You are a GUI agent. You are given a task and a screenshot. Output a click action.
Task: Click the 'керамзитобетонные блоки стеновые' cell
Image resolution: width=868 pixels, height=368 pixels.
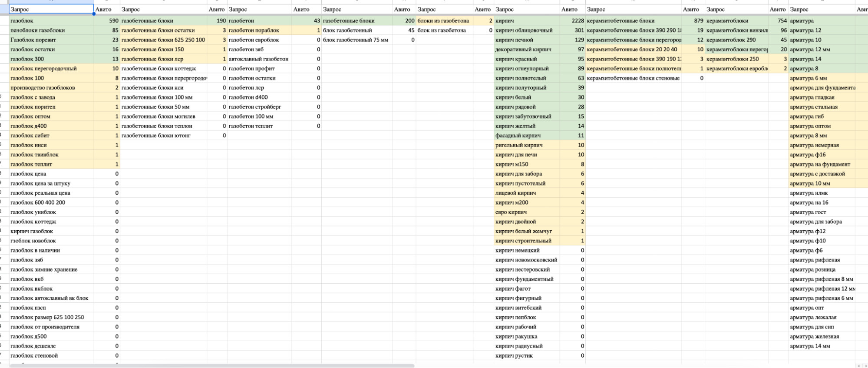pyautogui.click(x=633, y=78)
